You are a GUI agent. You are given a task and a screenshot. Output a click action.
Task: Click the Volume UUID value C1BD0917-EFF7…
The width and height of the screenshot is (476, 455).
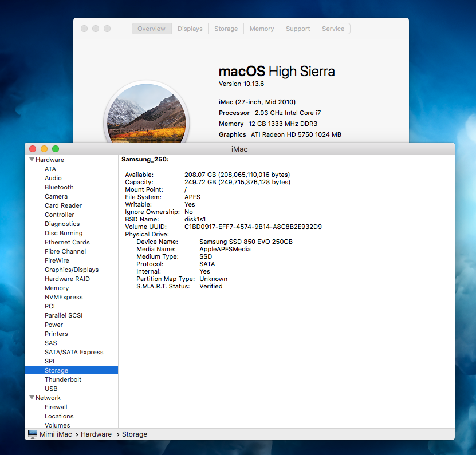pos(253,227)
